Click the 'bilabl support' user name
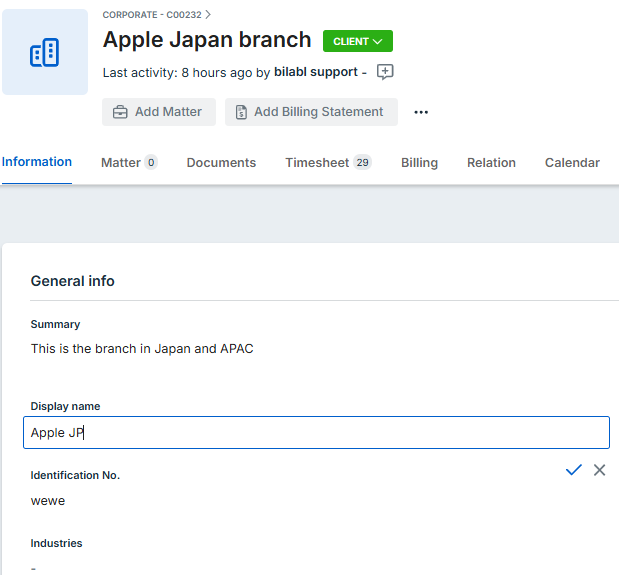 click(316, 72)
